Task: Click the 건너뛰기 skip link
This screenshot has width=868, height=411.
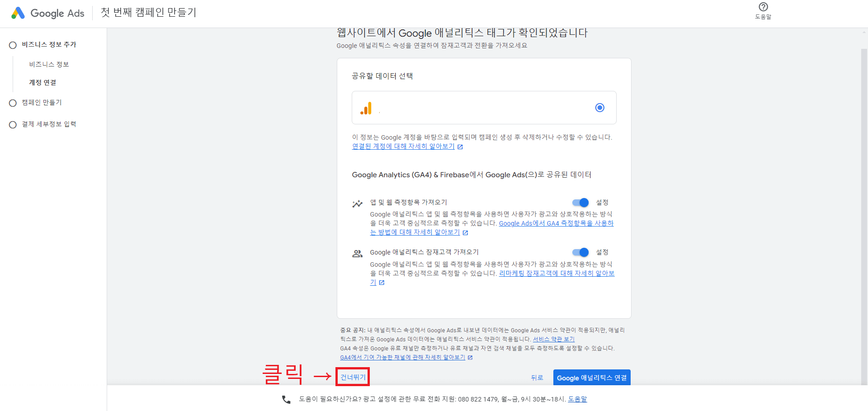Action: [x=352, y=377]
